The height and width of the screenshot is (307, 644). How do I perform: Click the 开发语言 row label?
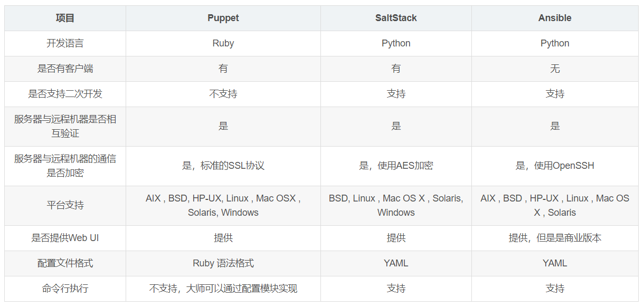tap(65, 43)
